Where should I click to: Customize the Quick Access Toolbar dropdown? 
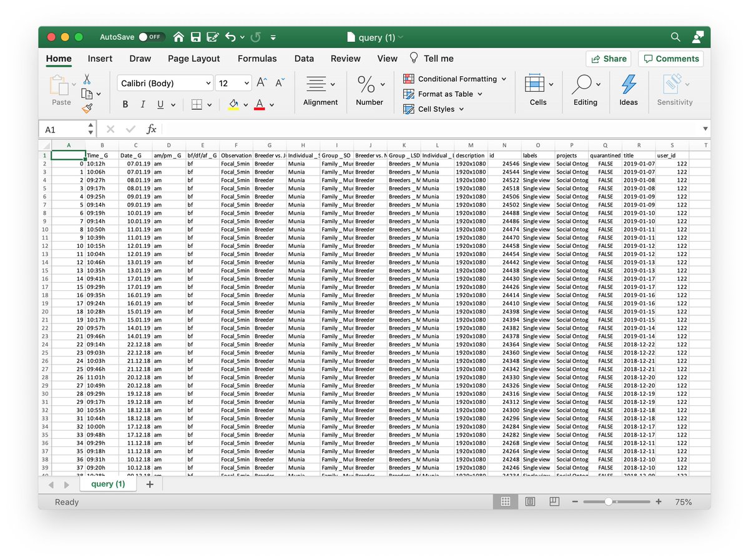pyautogui.click(x=273, y=37)
